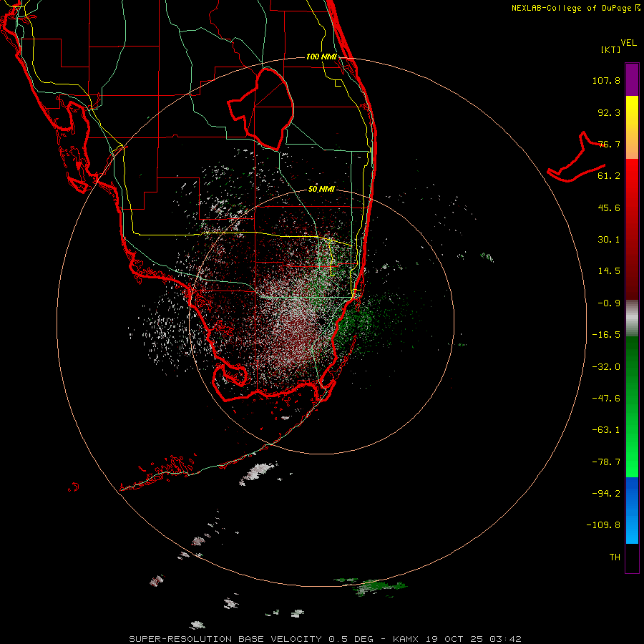
Task: Click the -78.7 velocity scale value
Action: point(606,462)
